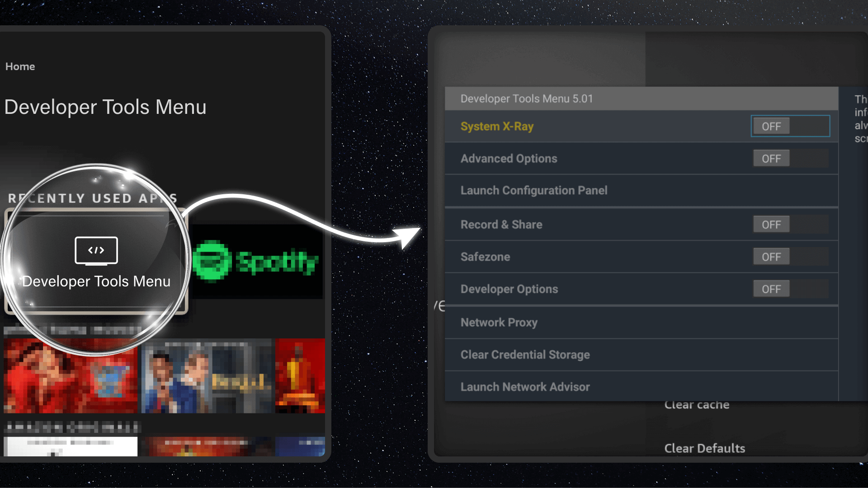Toggle the System X-Ray switch
This screenshot has width=868, height=488.
tap(790, 126)
